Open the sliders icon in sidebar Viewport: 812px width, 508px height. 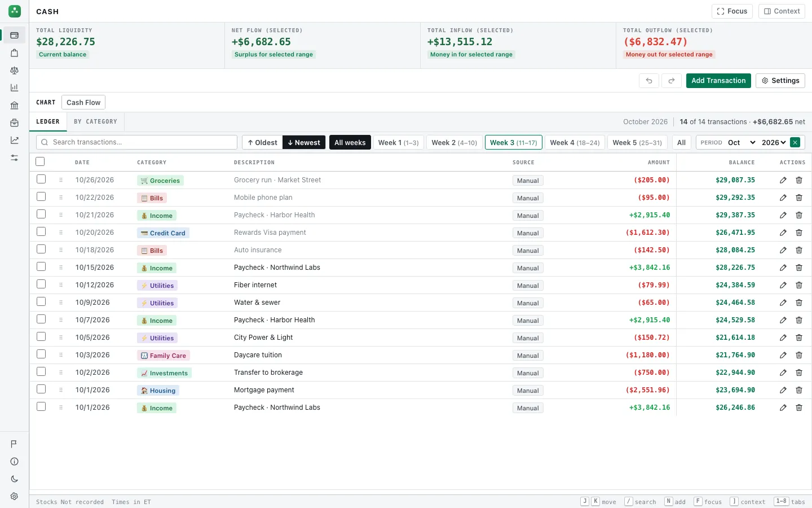[x=15, y=157]
